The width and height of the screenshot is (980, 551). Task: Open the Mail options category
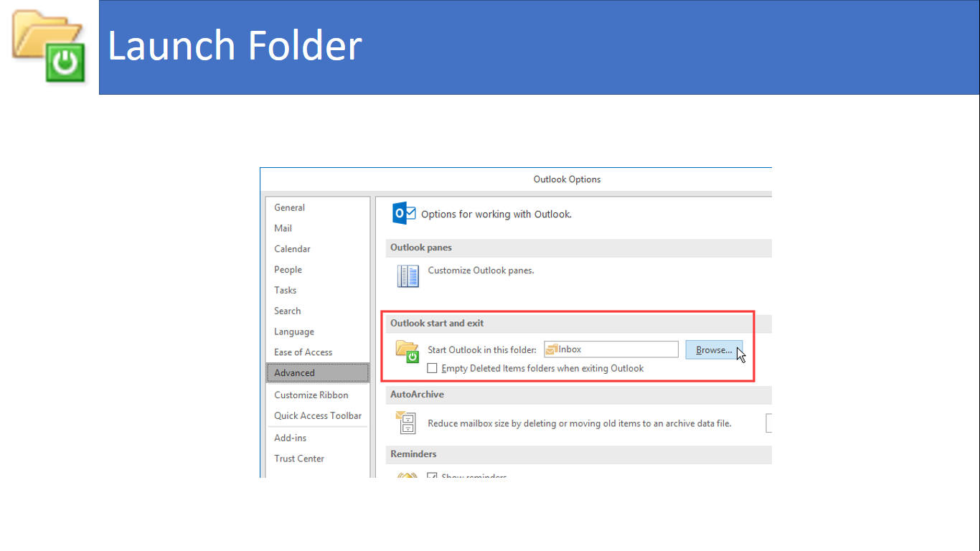[317, 228]
